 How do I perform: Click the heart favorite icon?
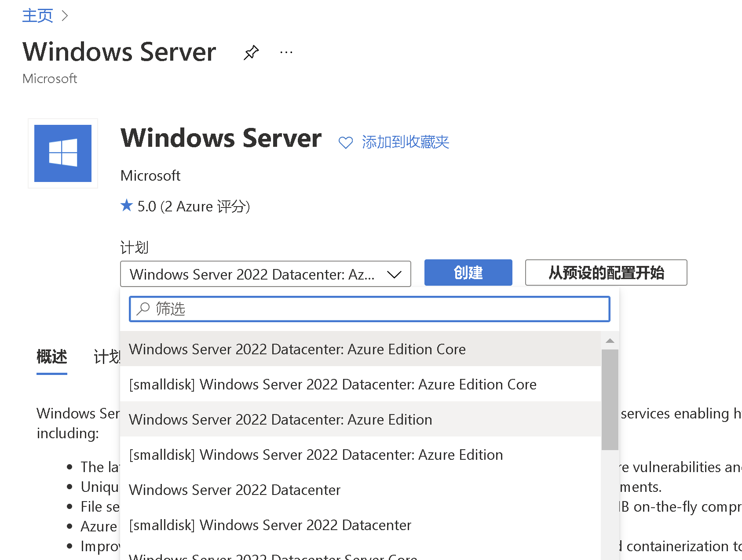(x=345, y=142)
